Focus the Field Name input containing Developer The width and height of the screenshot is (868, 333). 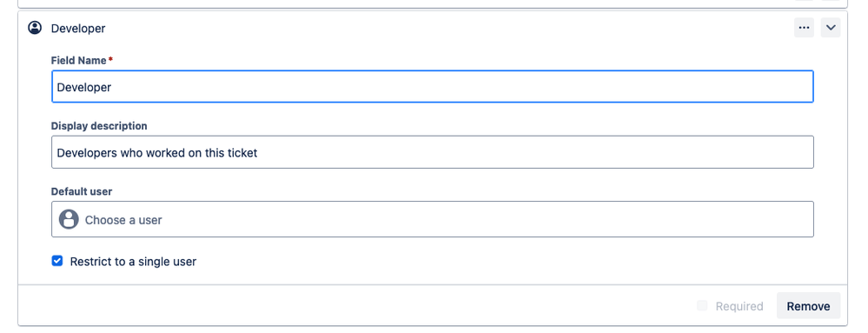click(433, 86)
